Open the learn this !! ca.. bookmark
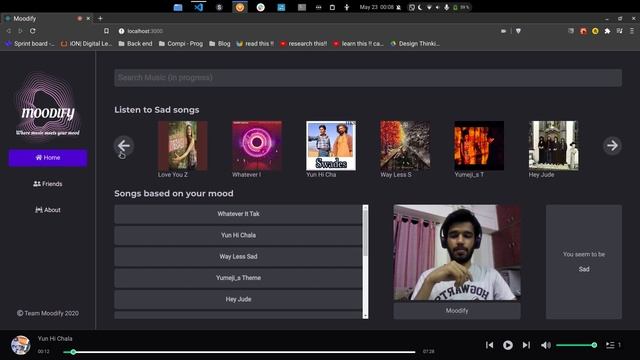 click(x=358, y=44)
